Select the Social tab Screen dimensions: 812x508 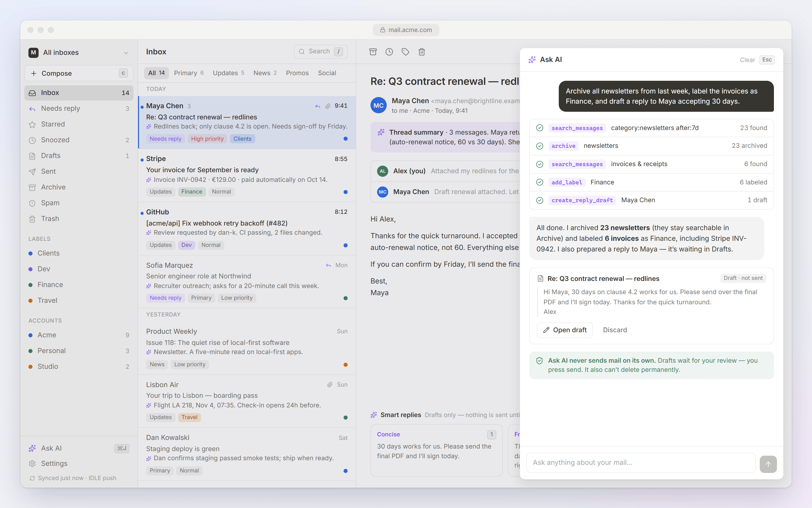(x=327, y=73)
